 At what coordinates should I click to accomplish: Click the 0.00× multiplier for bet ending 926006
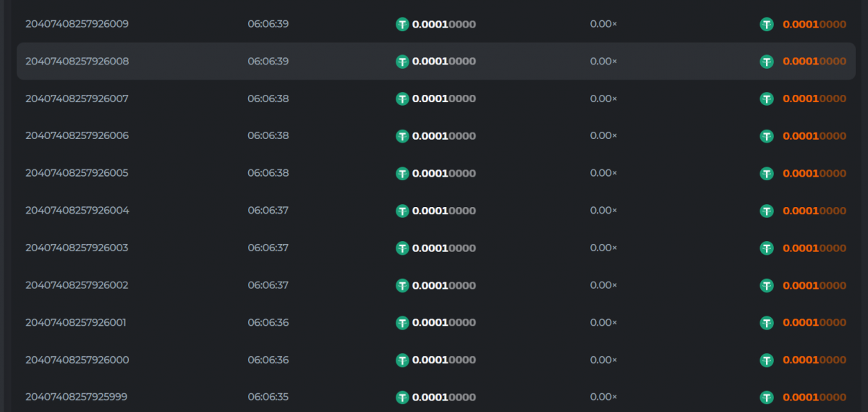pyautogui.click(x=603, y=136)
